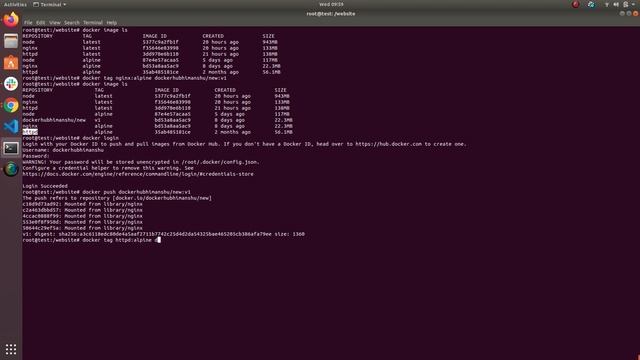Click the docs.docker.com credentials-store URL
This screenshot has width=640, height=360.
(138, 174)
